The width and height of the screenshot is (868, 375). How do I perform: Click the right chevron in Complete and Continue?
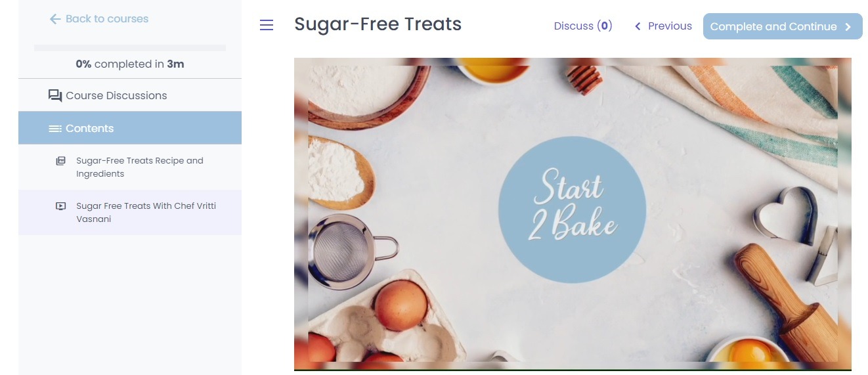[x=848, y=27]
